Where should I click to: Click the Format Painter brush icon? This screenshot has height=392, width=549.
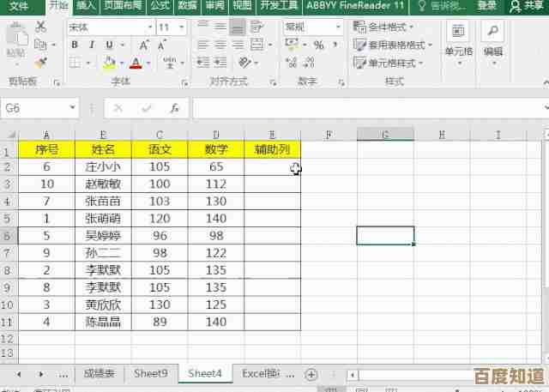(x=42, y=63)
